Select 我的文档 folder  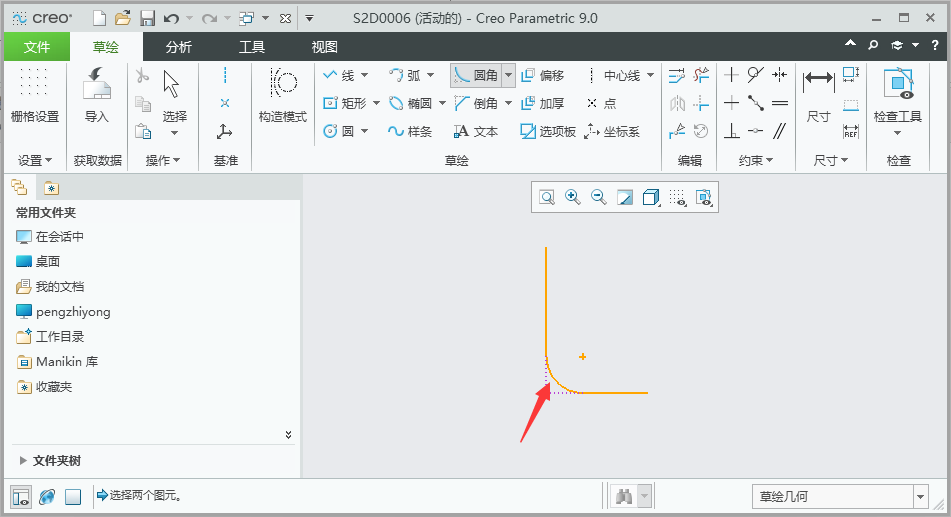[50, 286]
